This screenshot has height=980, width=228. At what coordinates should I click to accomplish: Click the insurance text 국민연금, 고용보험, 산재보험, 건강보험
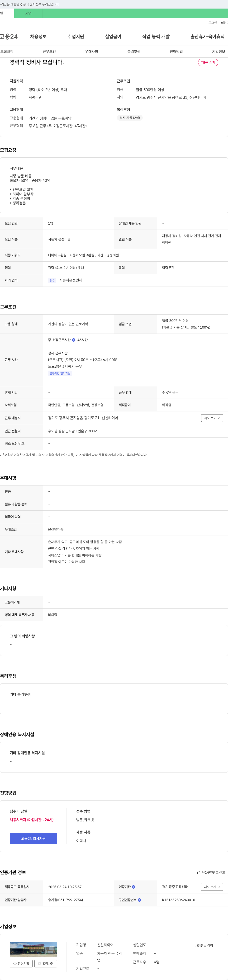[76, 405]
